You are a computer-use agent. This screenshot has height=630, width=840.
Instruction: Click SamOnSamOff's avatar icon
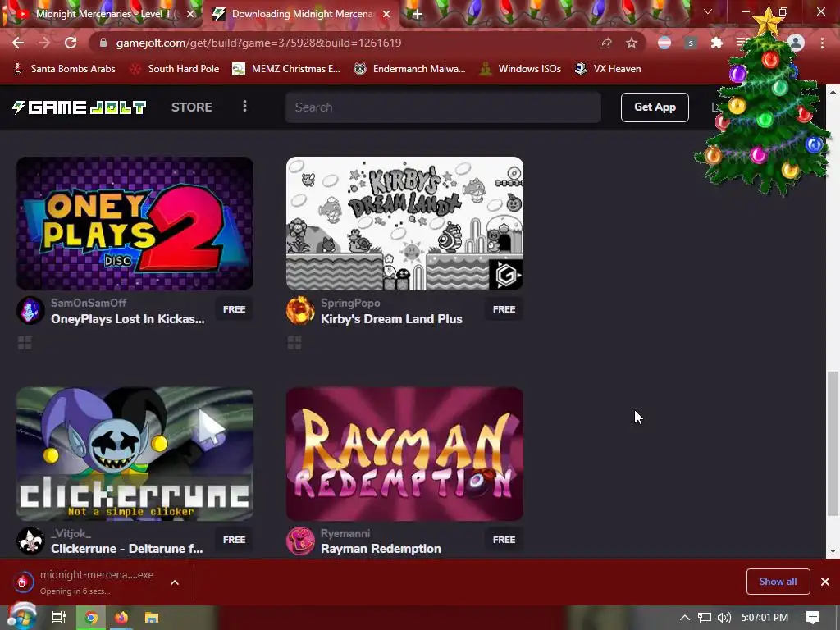click(x=30, y=311)
